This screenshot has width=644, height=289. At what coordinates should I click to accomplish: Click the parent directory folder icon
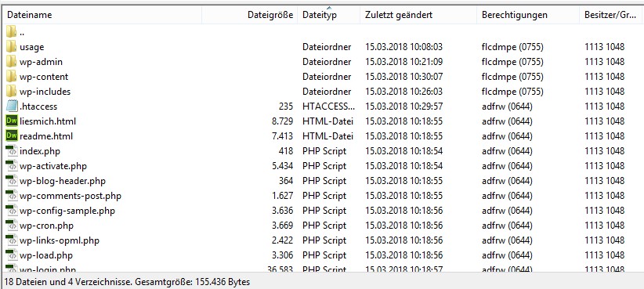[x=12, y=31]
